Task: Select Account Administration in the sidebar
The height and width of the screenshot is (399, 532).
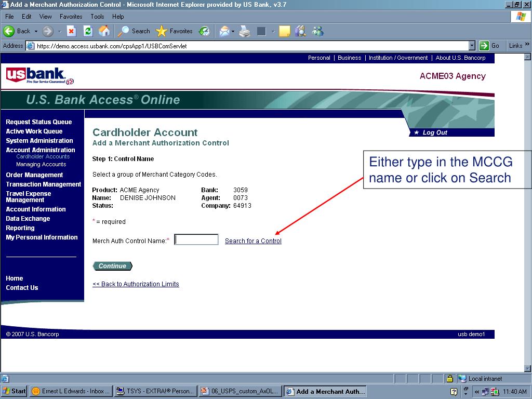Action: point(41,150)
